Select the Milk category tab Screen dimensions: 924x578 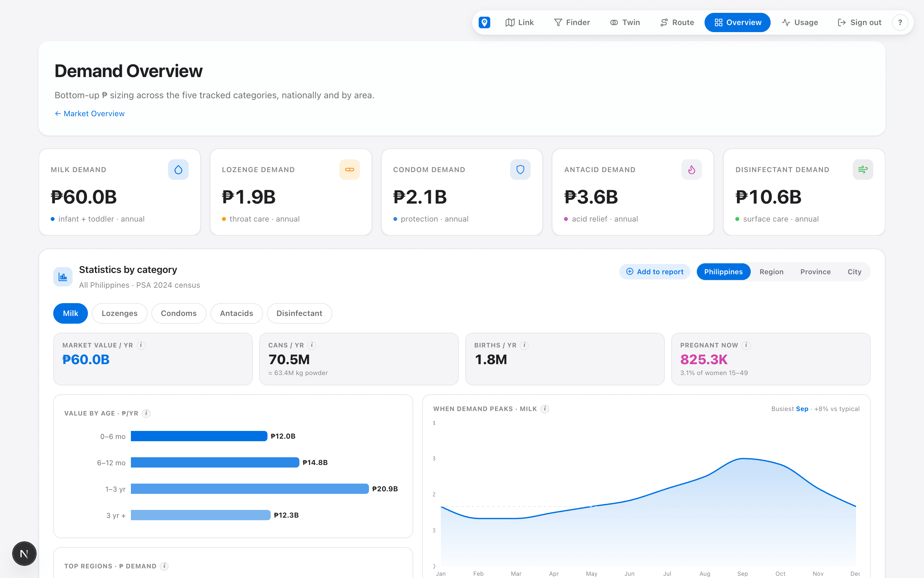click(70, 313)
